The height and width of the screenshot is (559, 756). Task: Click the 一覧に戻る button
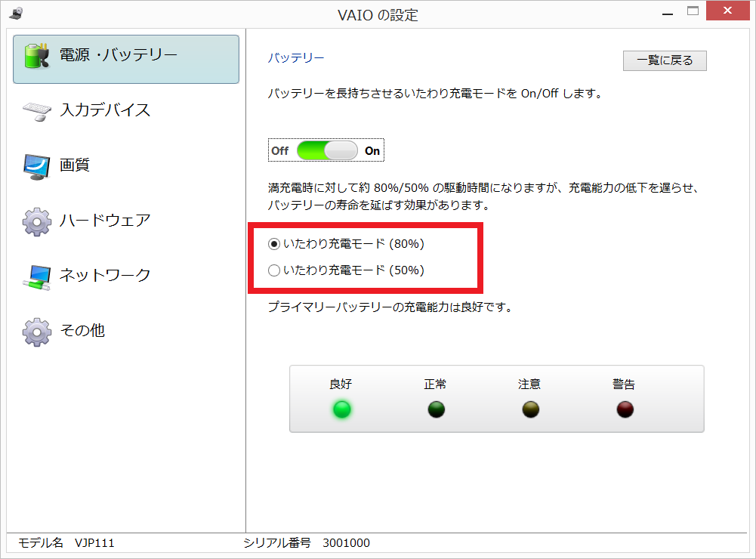665,60
